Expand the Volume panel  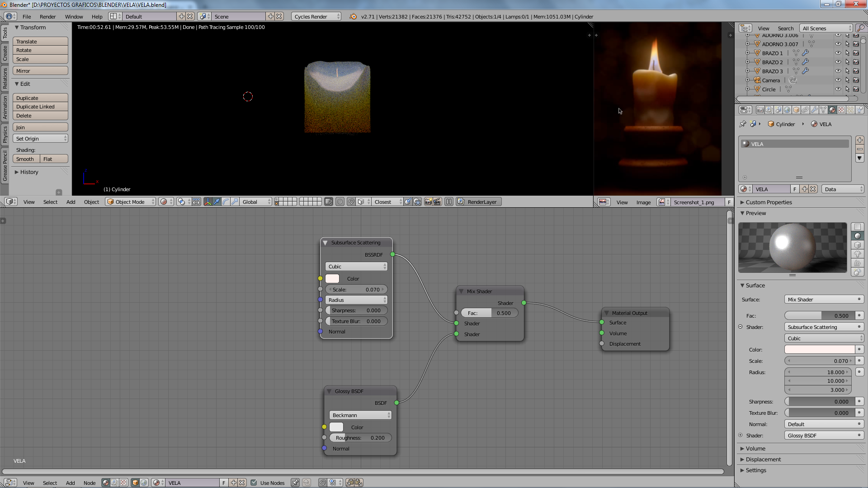point(755,449)
